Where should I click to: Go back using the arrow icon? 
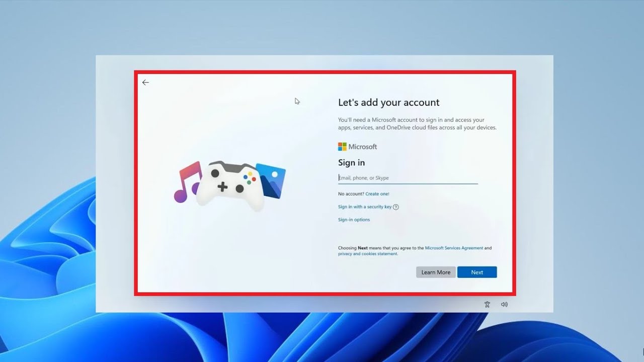click(x=145, y=82)
